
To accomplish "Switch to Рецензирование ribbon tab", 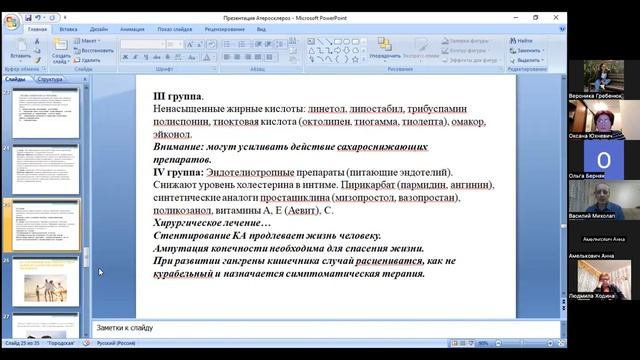I will [224, 29].
